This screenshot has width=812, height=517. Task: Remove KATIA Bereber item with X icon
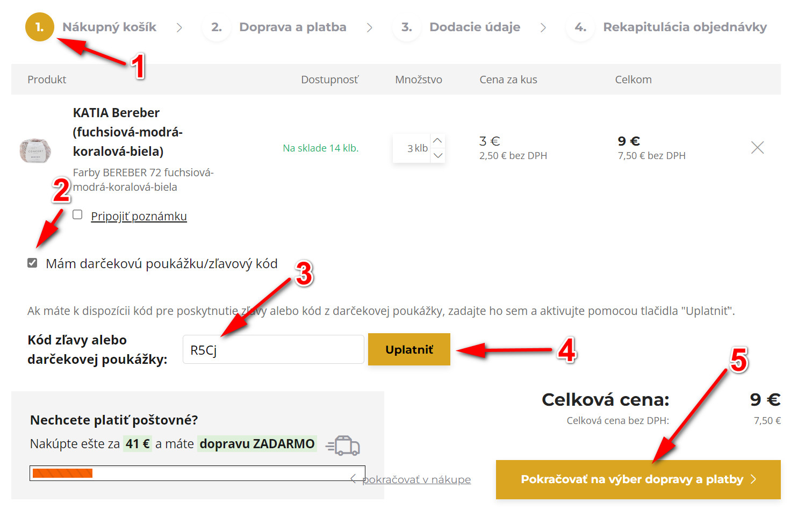coord(757,148)
